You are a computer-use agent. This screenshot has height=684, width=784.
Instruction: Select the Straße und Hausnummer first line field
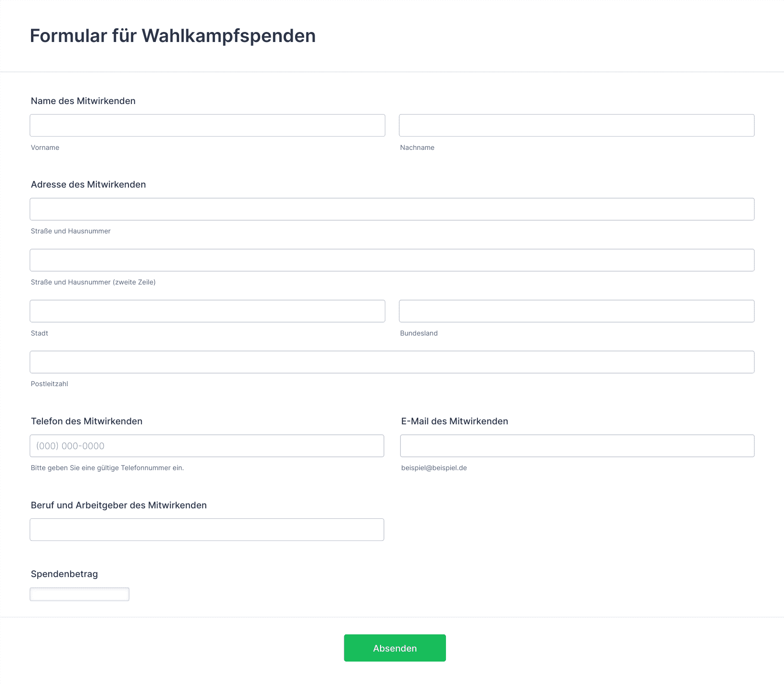pos(392,209)
